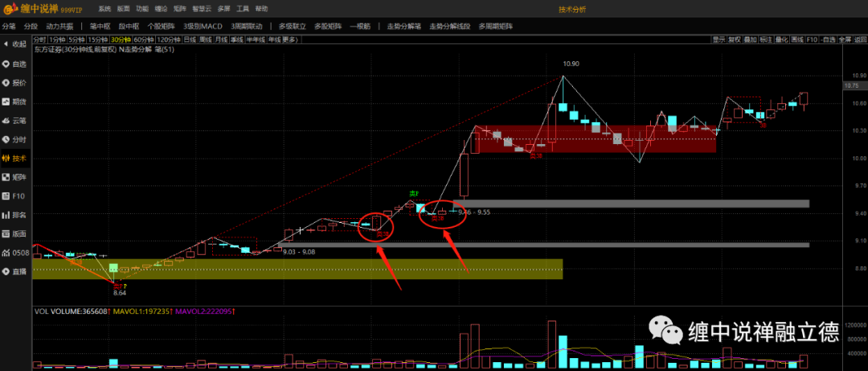Image resolution: width=868 pixels, height=371 pixels.
Task: Open the 功能 menu
Action: coord(143,10)
